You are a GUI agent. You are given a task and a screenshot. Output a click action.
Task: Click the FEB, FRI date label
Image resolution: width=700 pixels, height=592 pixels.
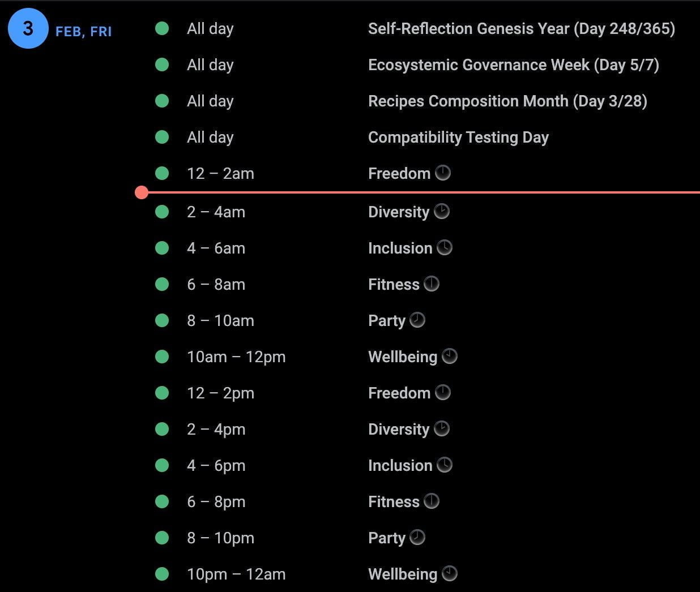pos(83,32)
